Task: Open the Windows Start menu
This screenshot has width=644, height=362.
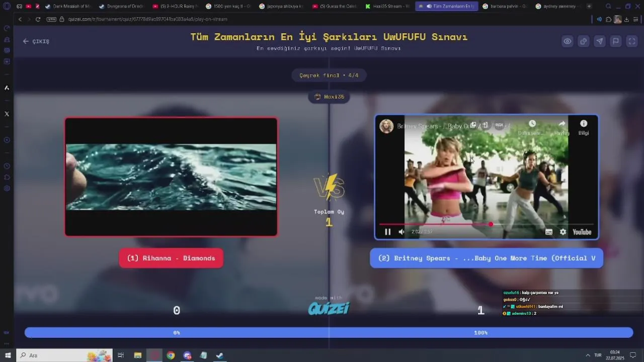Action: coord(8,355)
